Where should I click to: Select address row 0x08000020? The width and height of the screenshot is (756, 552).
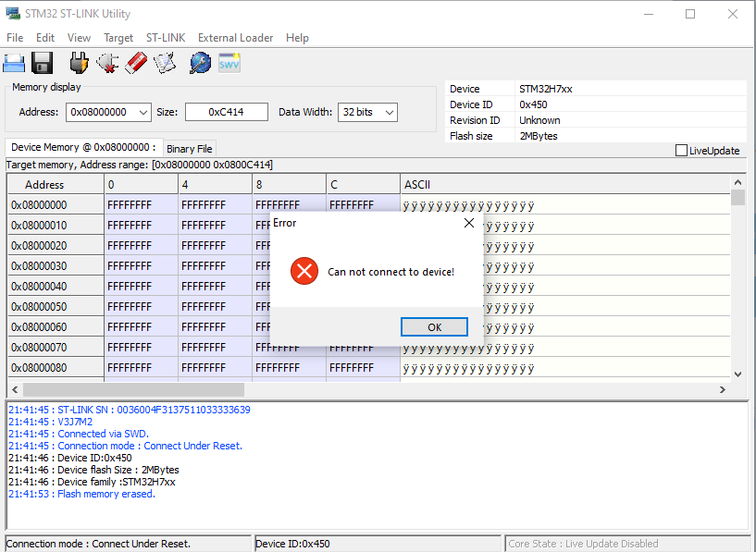coord(56,245)
